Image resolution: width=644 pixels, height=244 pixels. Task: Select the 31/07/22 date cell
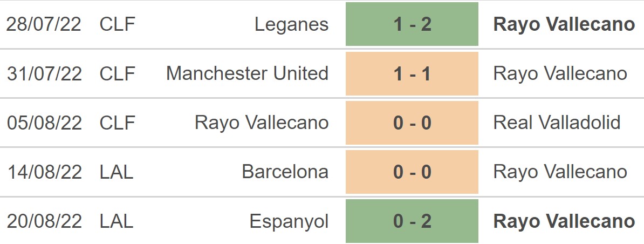point(44,73)
